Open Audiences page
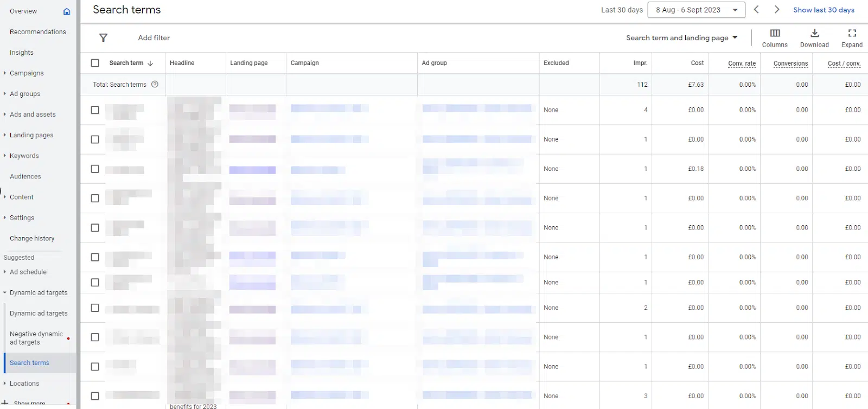The image size is (868, 409). [25, 176]
